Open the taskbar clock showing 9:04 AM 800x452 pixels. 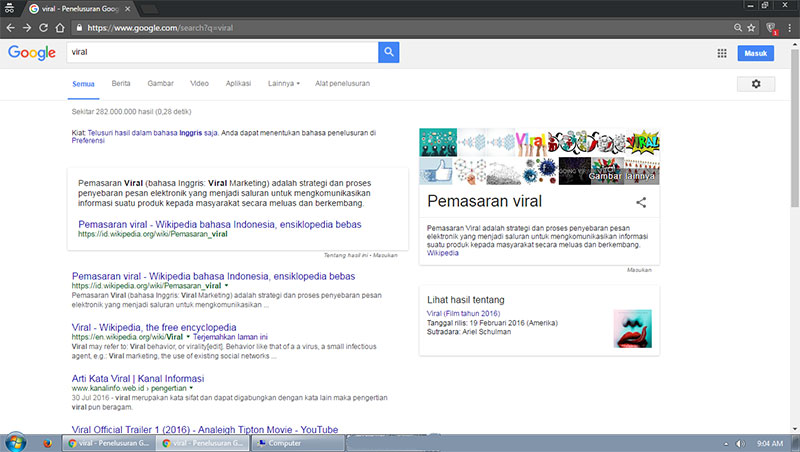(x=770, y=444)
